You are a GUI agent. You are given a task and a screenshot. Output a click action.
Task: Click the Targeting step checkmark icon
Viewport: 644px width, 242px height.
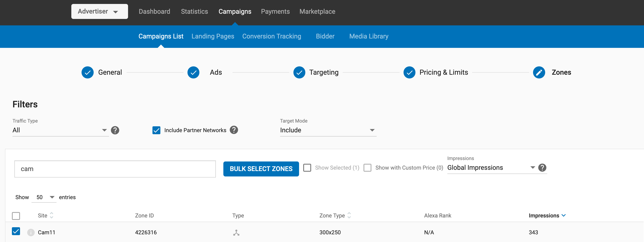click(x=299, y=72)
